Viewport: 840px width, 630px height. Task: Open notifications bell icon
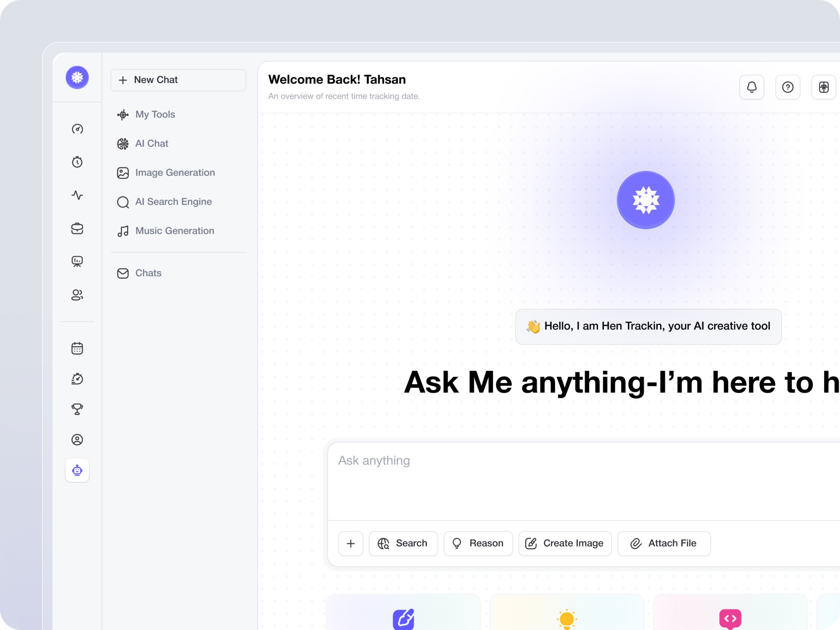pyautogui.click(x=751, y=87)
